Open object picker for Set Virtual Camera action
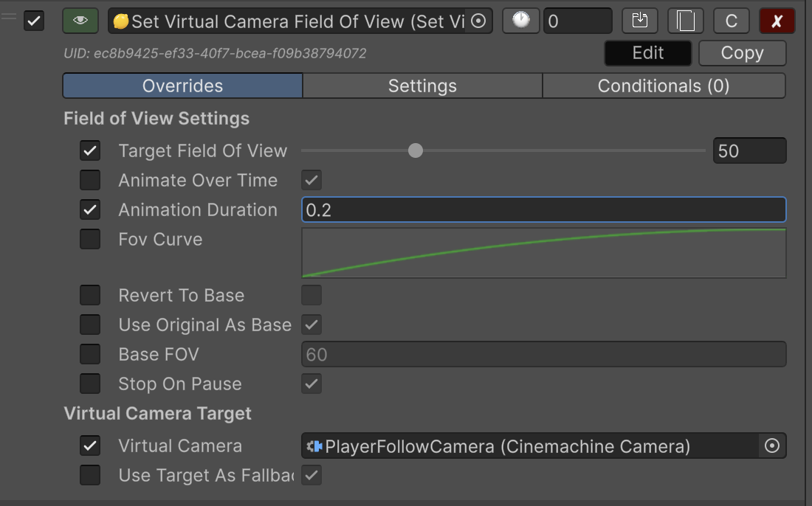This screenshot has height=506, width=812. click(478, 21)
